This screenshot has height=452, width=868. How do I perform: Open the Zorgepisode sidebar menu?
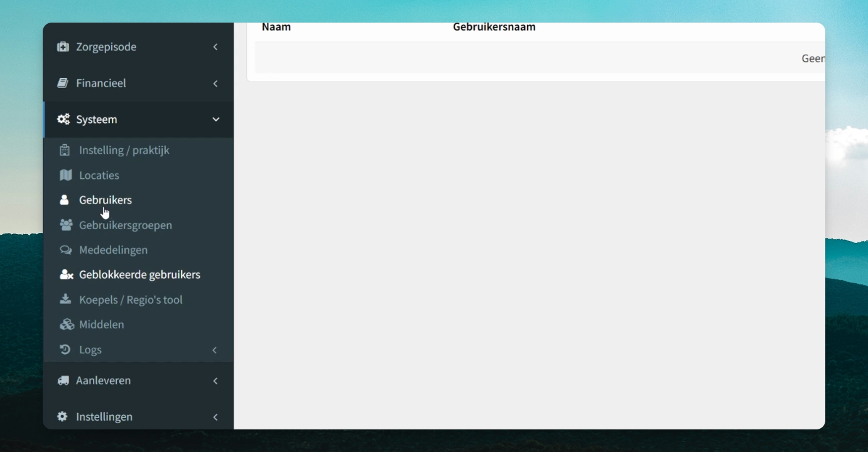[138, 47]
